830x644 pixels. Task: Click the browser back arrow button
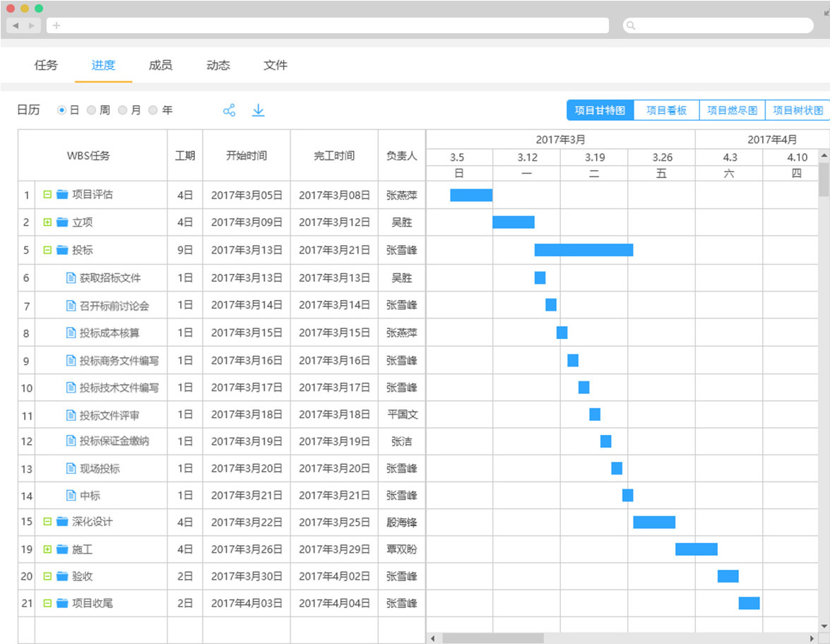click(x=16, y=25)
